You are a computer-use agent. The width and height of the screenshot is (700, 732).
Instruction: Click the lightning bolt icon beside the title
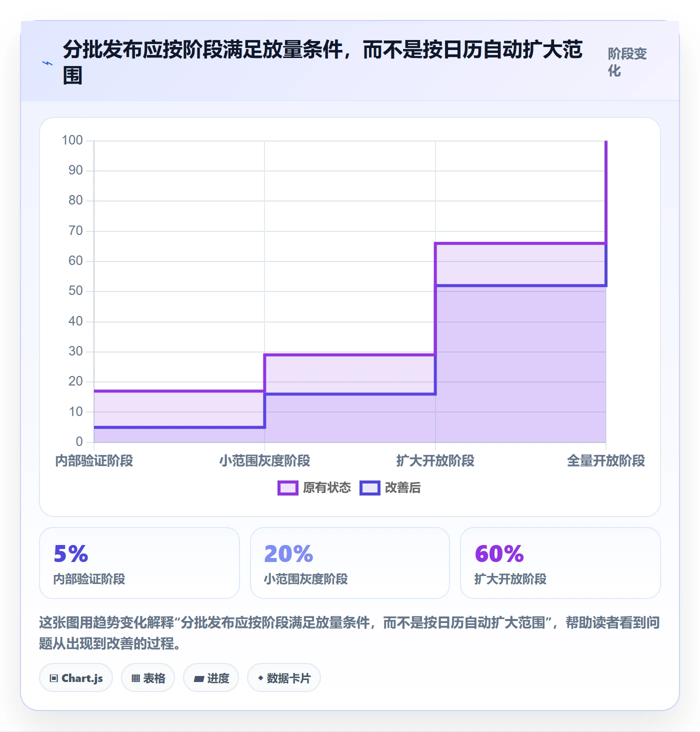pos(47,63)
